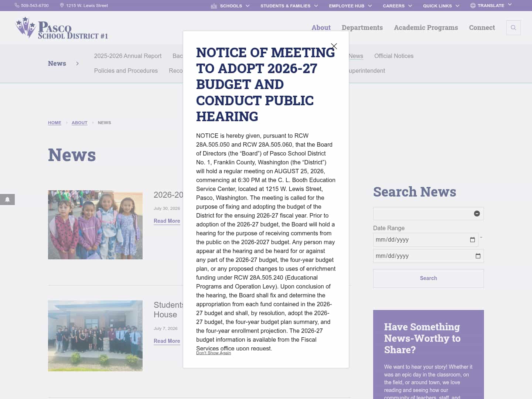The image size is (532, 399).
Task: Click the Schools building icon
Action: (214, 6)
